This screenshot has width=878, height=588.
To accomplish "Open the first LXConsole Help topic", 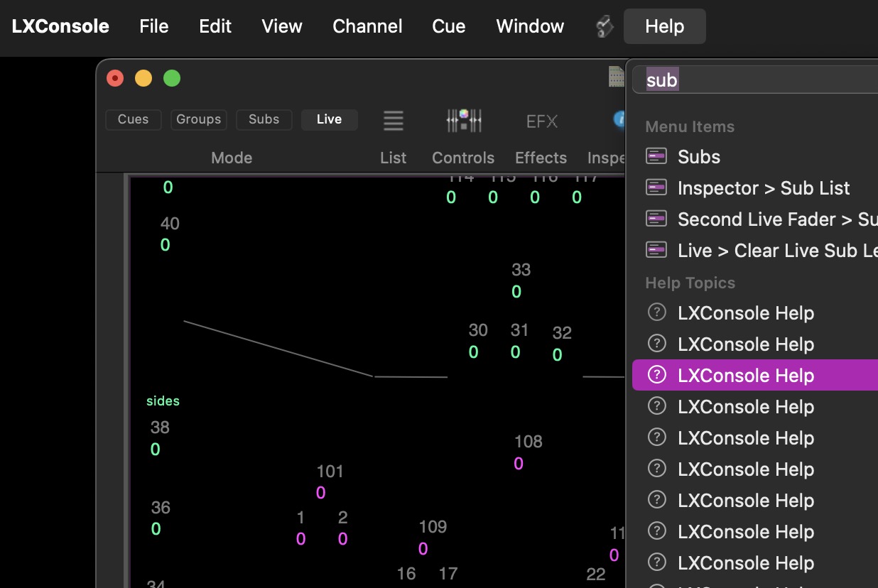I will click(x=755, y=312).
